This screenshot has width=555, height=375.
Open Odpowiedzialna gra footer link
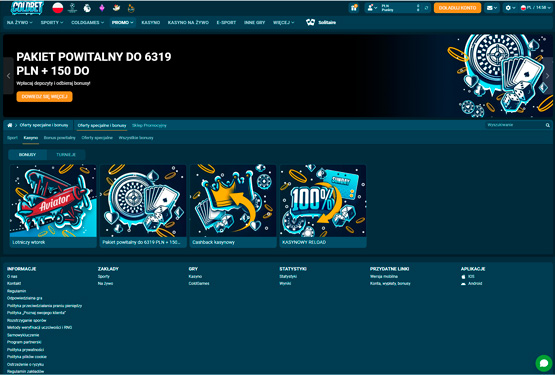click(x=24, y=298)
